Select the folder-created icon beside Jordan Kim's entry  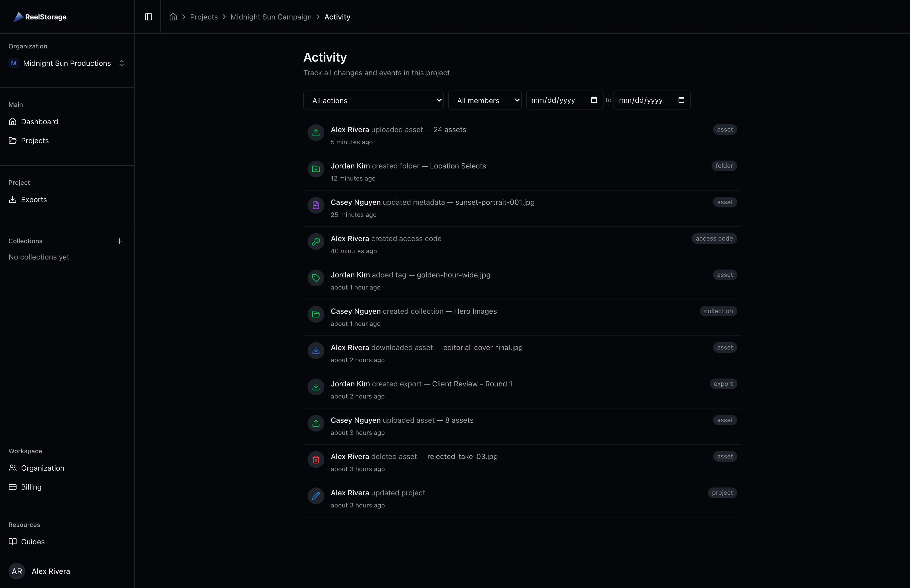coord(315,169)
